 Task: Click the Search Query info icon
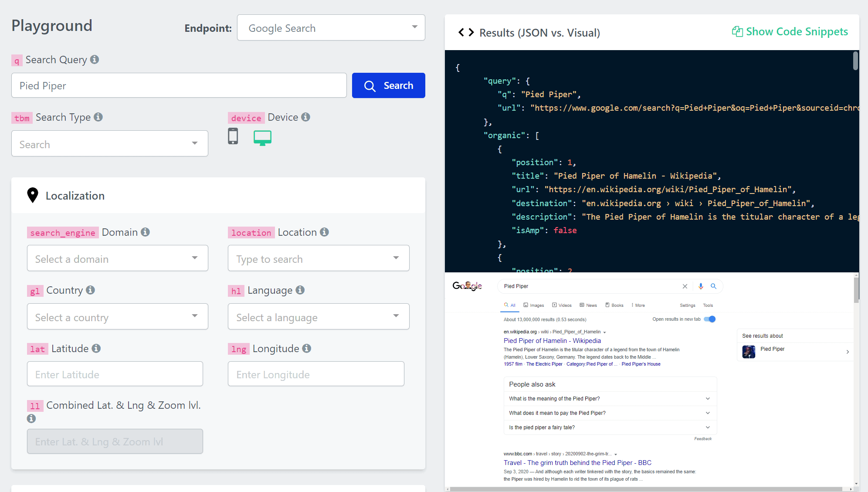pyautogui.click(x=95, y=60)
